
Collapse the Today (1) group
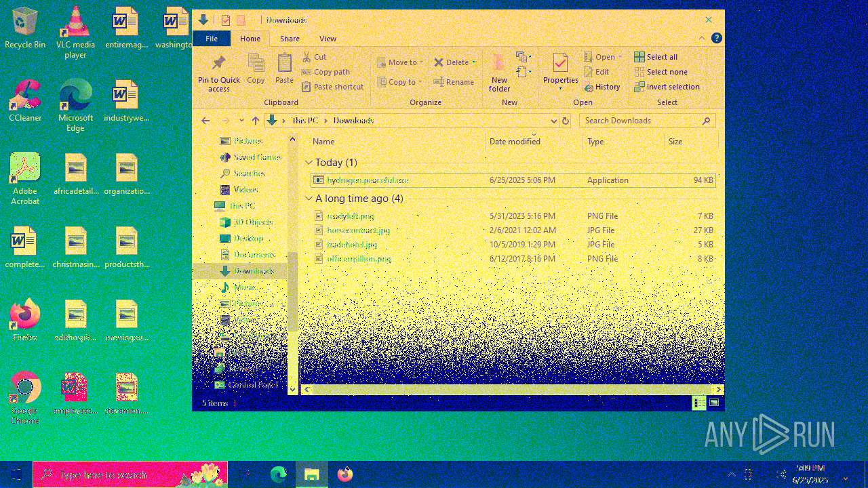pyautogui.click(x=309, y=163)
